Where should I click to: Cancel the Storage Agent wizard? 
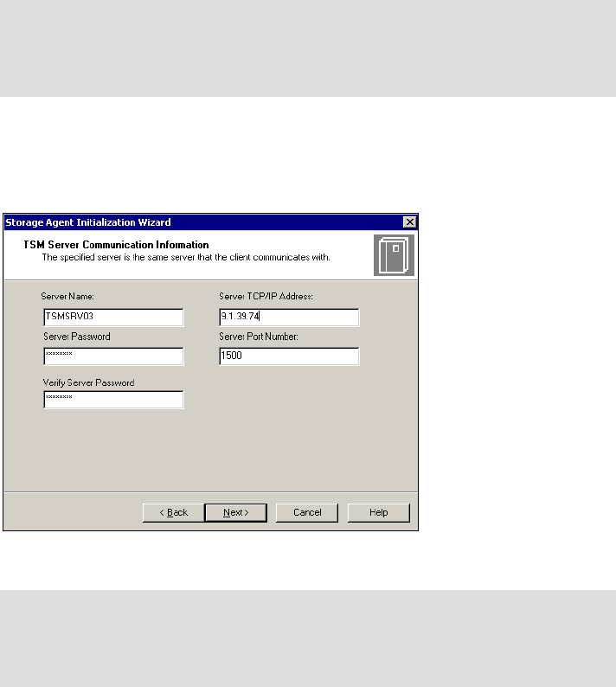pyautogui.click(x=307, y=512)
